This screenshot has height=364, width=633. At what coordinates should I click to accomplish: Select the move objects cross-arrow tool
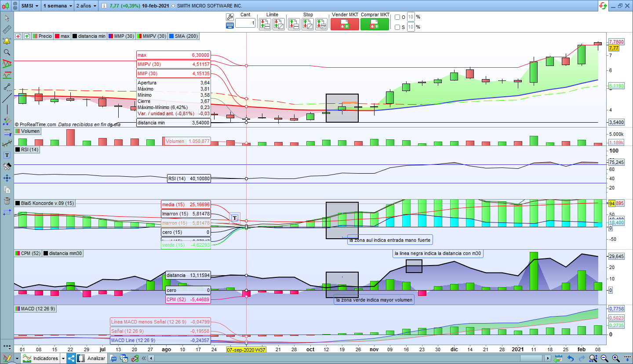pyautogui.click(x=7, y=178)
